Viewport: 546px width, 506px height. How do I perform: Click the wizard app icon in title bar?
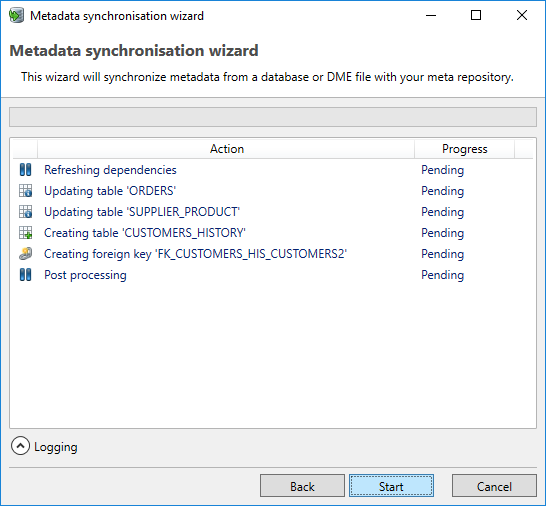pos(16,16)
